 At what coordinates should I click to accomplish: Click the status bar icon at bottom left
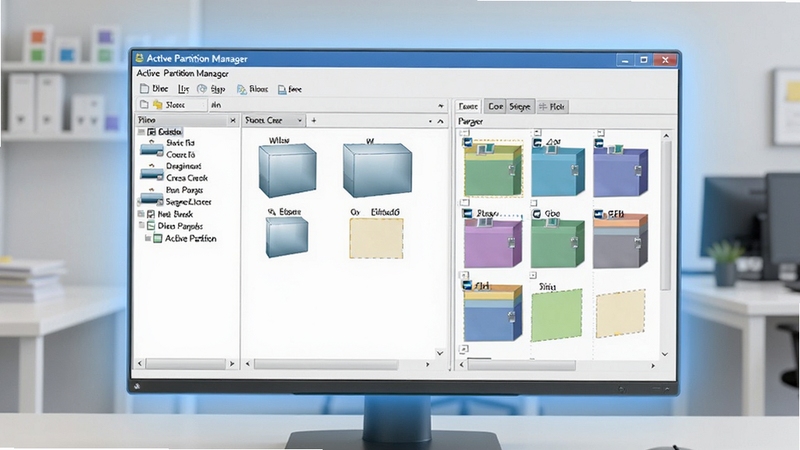tap(137, 386)
